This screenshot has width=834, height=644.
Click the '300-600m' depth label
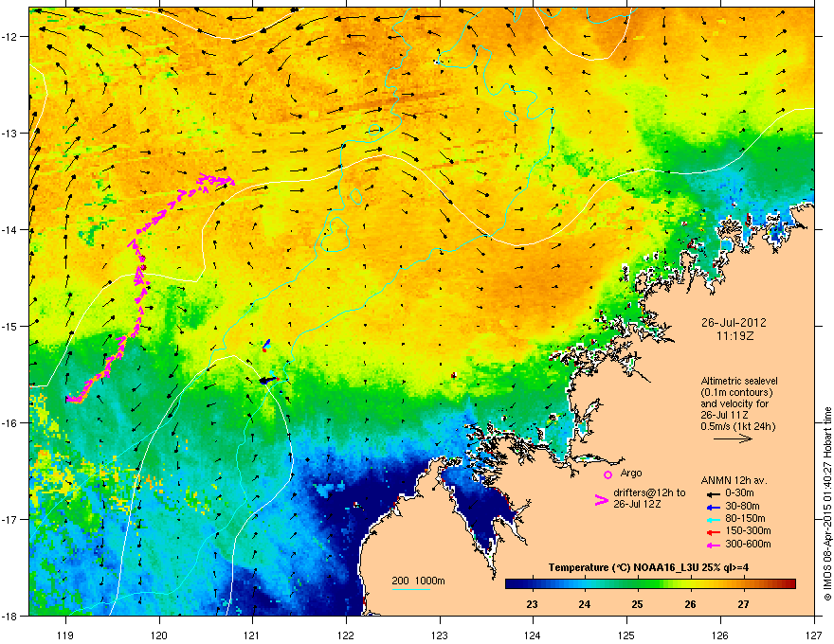(x=749, y=544)
